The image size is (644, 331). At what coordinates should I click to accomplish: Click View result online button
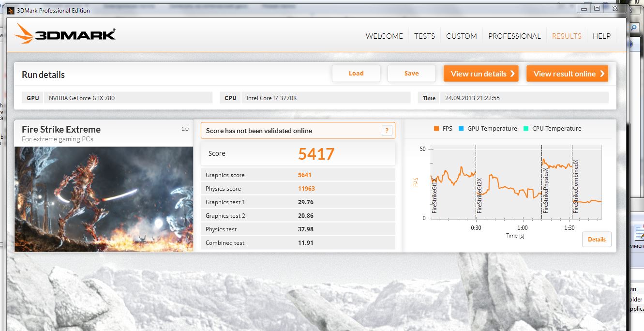click(x=567, y=74)
